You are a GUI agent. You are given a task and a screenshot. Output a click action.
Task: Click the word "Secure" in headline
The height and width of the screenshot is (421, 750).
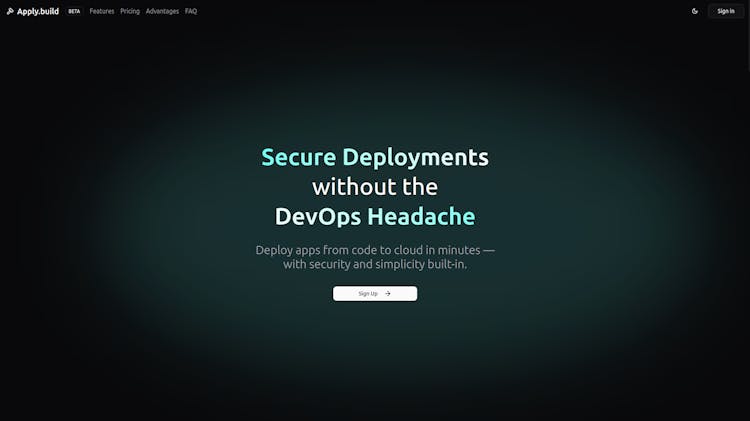(298, 157)
